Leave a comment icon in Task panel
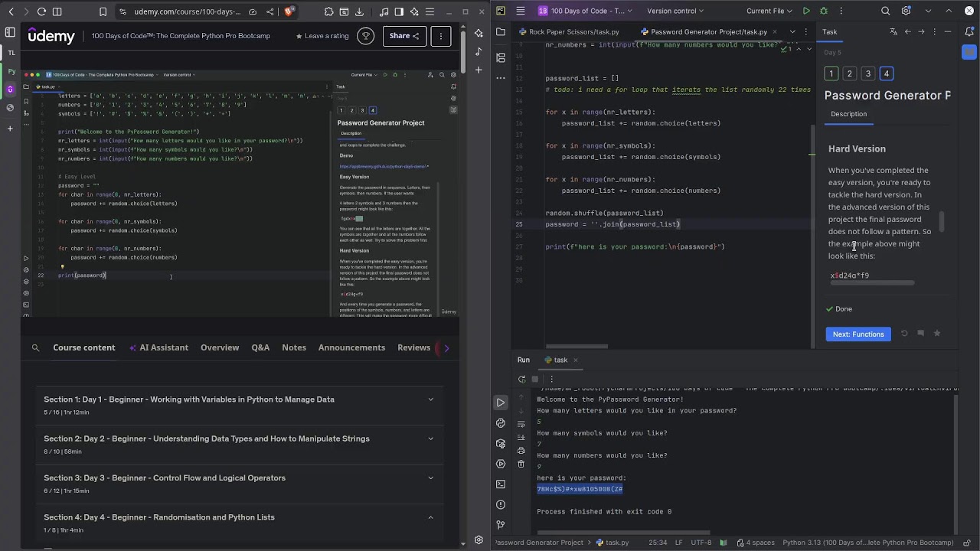Image resolution: width=980 pixels, height=551 pixels. click(x=920, y=334)
